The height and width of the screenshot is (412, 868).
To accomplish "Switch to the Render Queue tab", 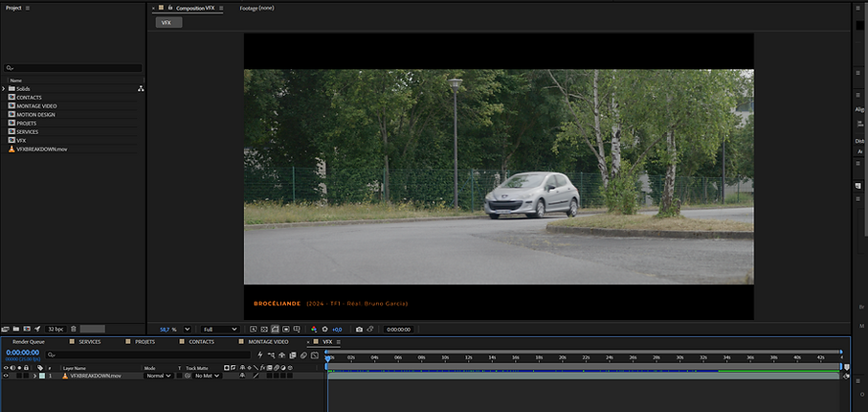I will pos(29,342).
